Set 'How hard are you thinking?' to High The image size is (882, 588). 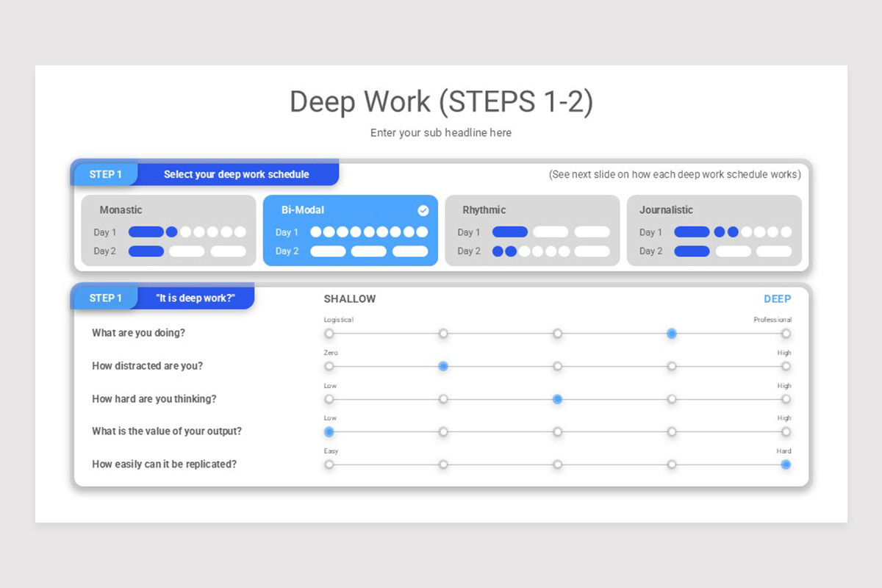click(x=786, y=399)
